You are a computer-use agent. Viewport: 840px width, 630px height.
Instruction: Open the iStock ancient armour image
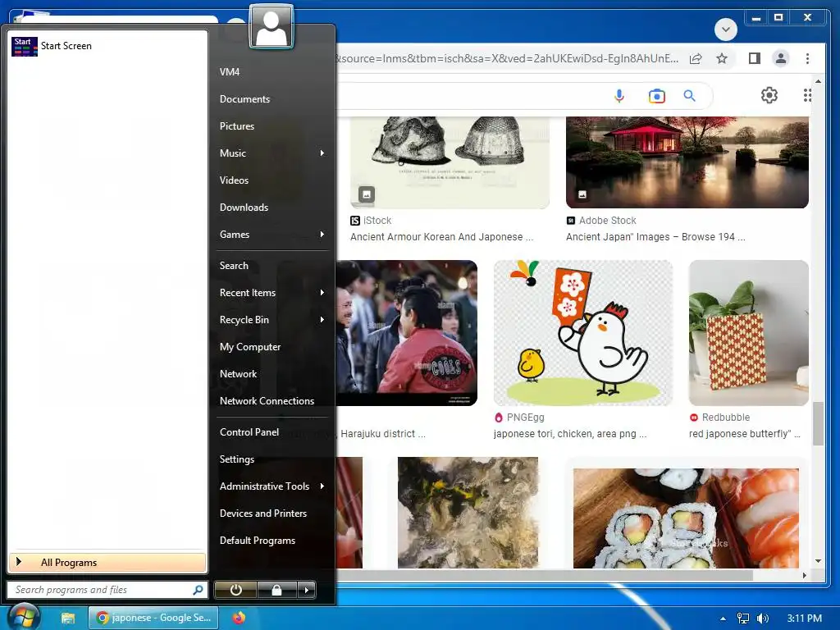point(450,162)
